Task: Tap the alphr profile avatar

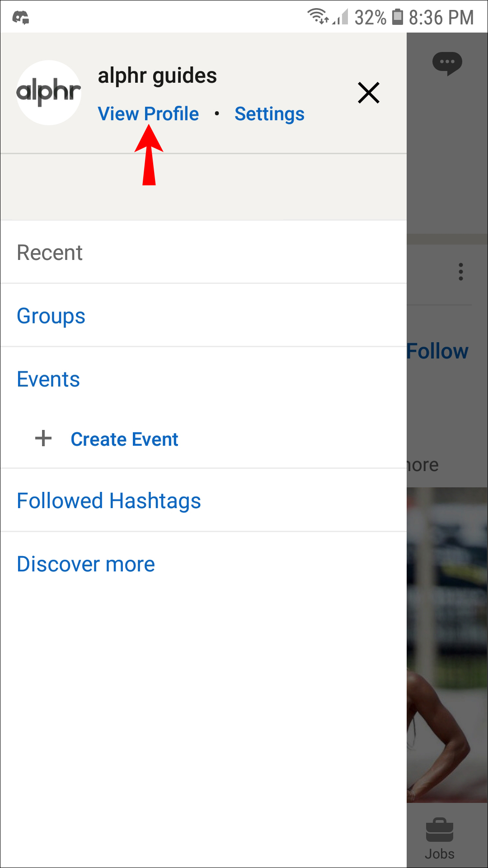Action: click(49, 93)
